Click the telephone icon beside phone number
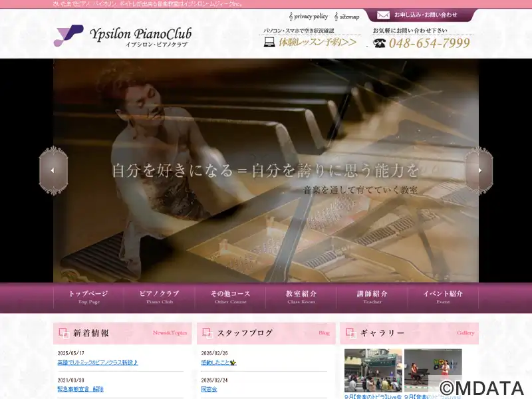532x399 pixels. tap(379, 43)
